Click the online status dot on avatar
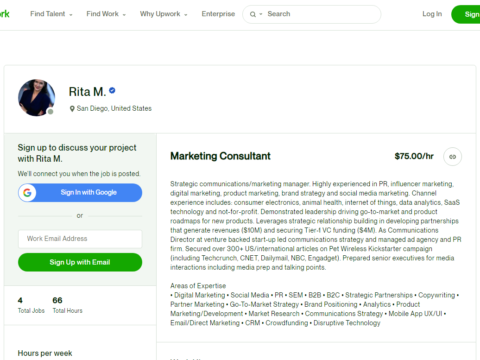 coord(50,112)
